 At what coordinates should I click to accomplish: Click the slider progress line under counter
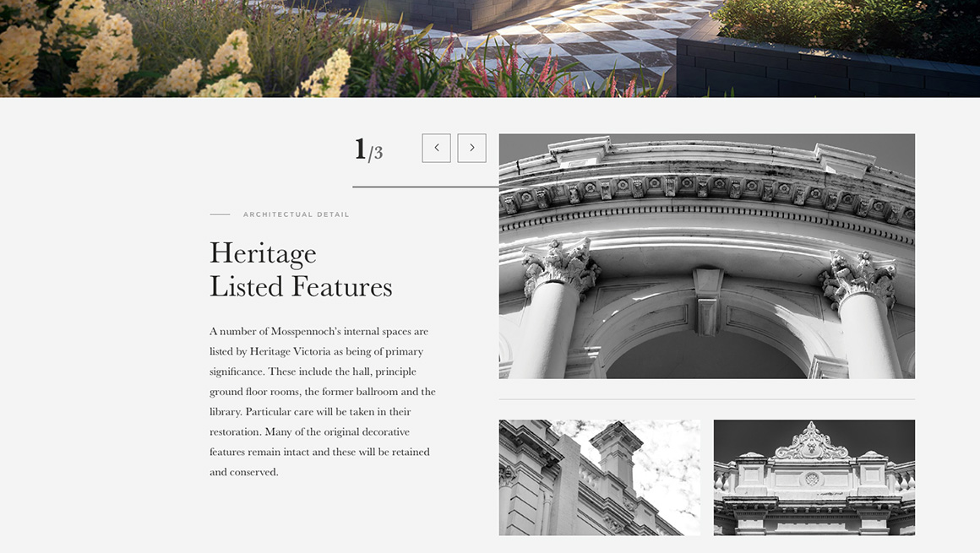coord(425,187)
